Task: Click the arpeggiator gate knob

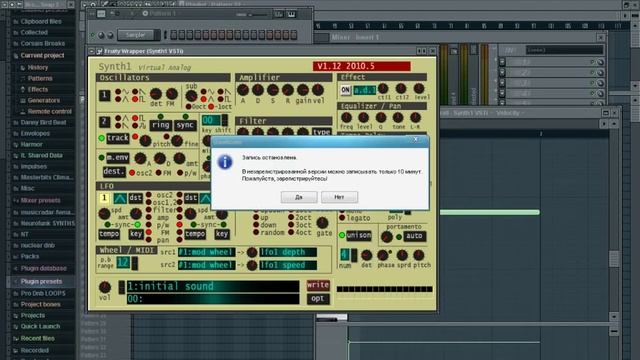Action: point(322,223)
